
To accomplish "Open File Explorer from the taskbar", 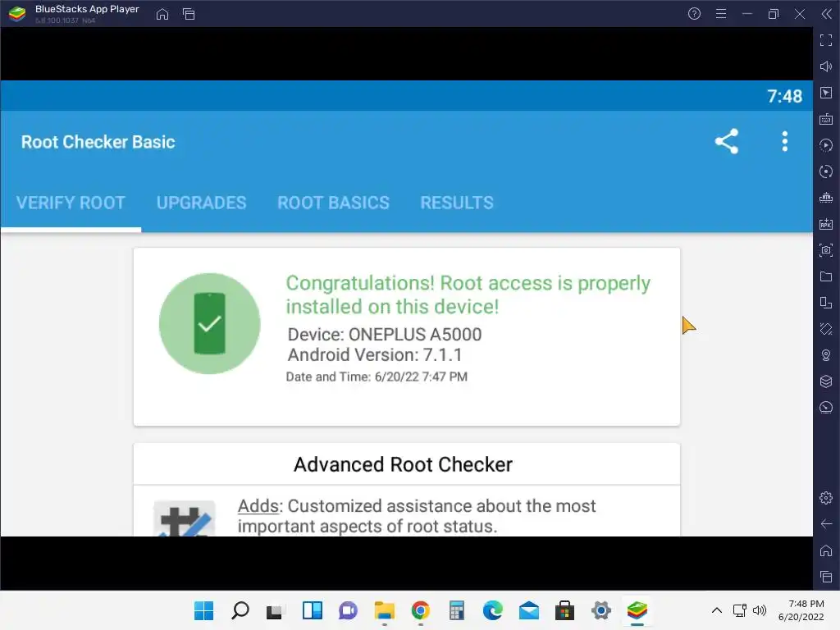I will (384, 610).
